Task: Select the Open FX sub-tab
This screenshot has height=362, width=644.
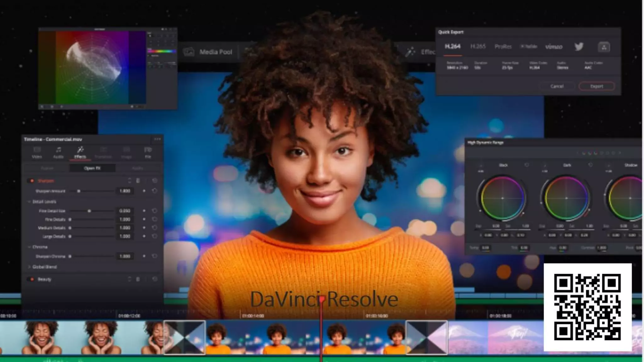Action: pyautogui.click(x=92, y=168)
